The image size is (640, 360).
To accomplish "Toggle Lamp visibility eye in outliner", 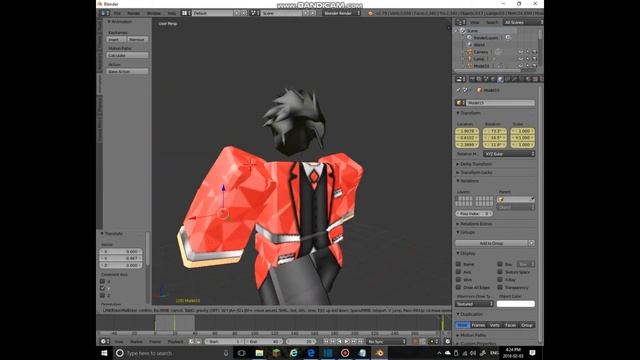I will pyautogui.click(x=521, y=59).
